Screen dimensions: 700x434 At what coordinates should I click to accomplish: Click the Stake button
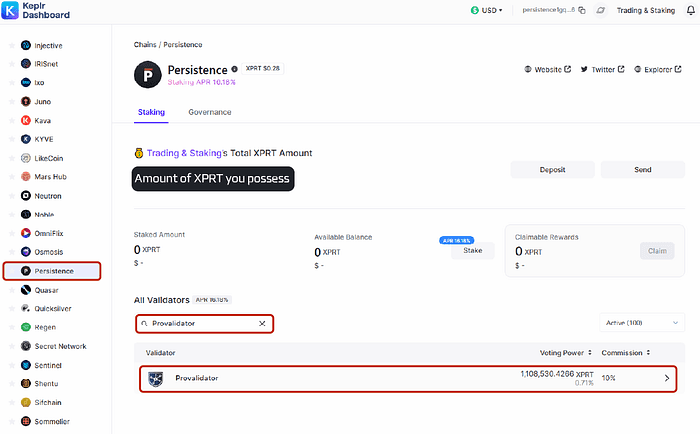pos(472,250)
